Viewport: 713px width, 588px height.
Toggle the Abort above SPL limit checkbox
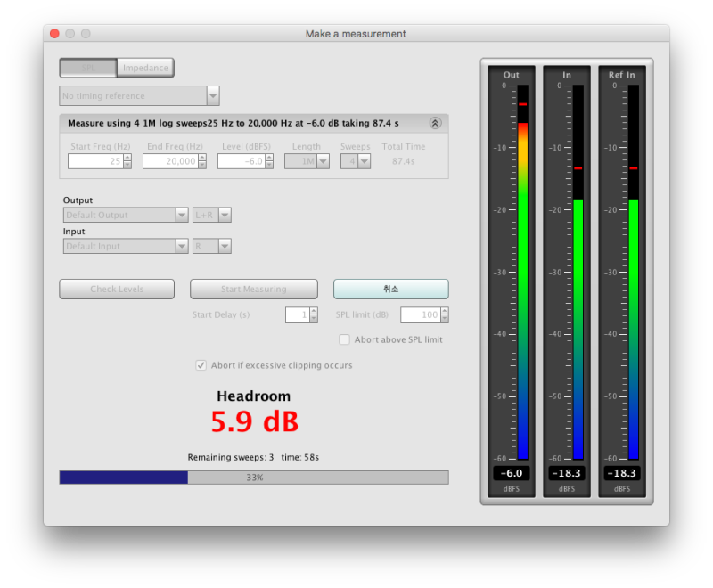pos(344,339)
